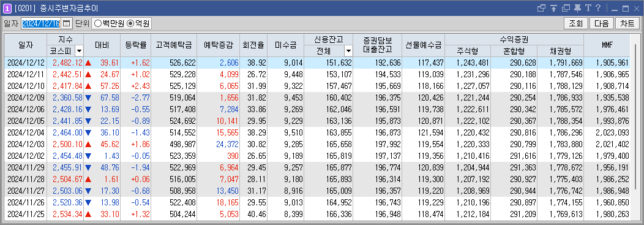Click the equity fund value 1,243,481
The height and width of the screenshot is (225, 644).
tap(473, 63)
